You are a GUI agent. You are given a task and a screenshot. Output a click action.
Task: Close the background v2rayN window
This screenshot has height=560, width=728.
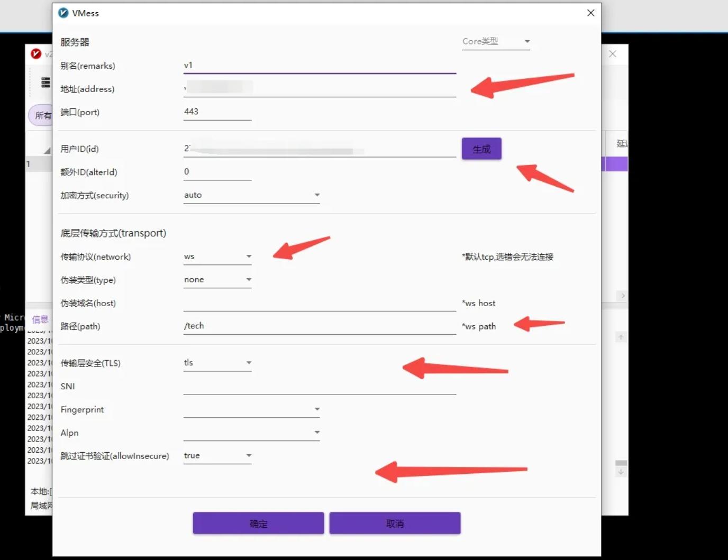(613, 54)
